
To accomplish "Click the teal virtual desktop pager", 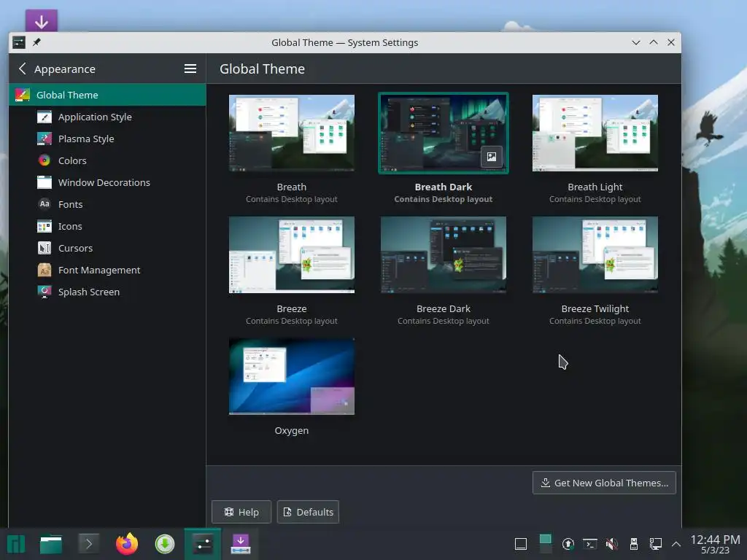I will pyautogui.click(x=546, y=544).
